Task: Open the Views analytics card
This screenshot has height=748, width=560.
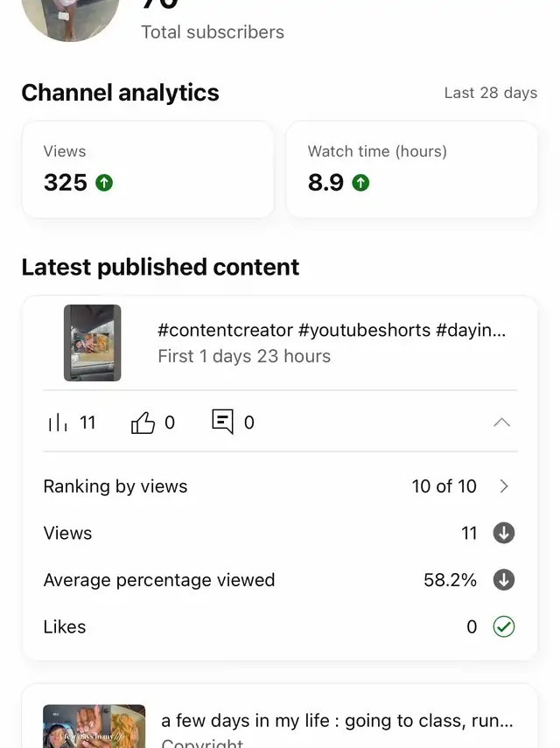Action: click(148, 170)
